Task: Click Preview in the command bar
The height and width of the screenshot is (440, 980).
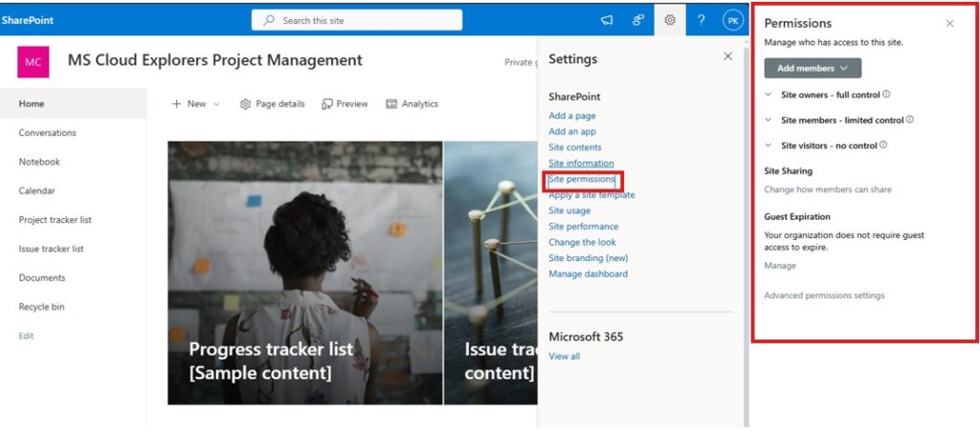Action: point(345,103)
